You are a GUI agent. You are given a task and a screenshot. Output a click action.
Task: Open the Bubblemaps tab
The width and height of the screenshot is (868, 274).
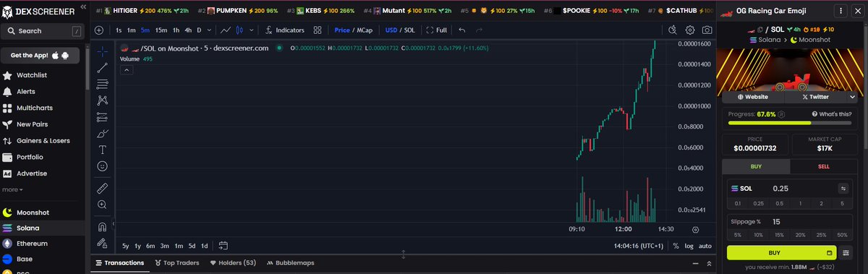click(290, 263)
